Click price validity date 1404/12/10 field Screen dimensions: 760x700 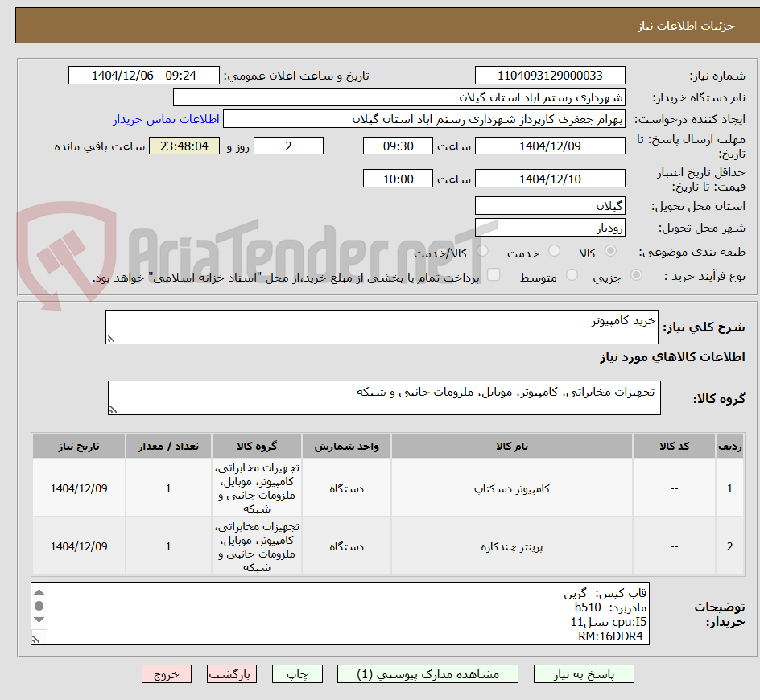pos(550,179)
